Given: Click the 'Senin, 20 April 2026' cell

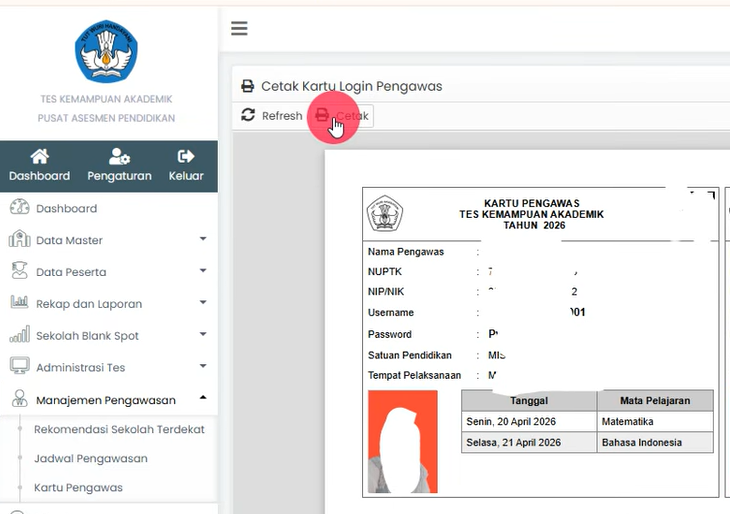Looking at the screenshot, I should pos(529,421).
